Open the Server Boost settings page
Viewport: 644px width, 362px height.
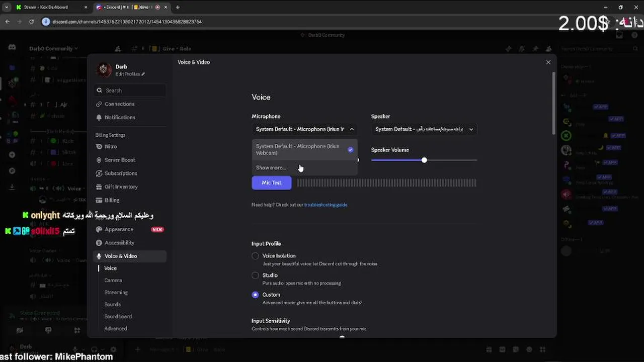point(130,160)
